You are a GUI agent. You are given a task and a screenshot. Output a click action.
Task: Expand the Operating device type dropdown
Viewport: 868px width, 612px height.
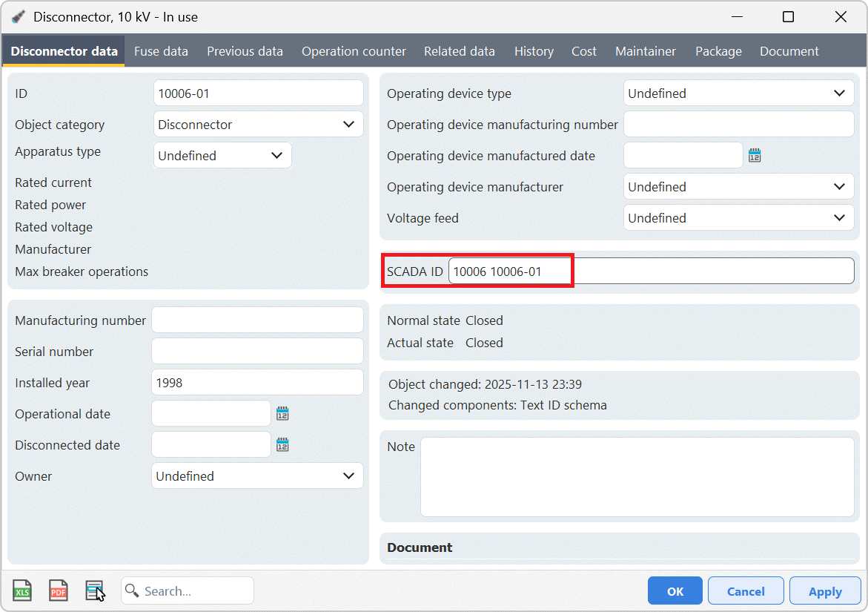[838, 93]
